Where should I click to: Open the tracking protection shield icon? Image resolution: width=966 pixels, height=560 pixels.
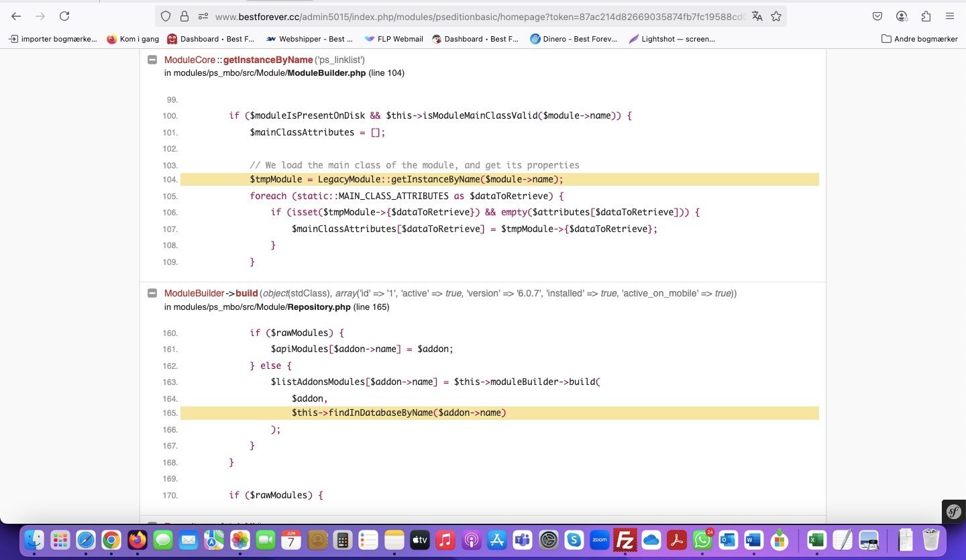coord(166,16)
